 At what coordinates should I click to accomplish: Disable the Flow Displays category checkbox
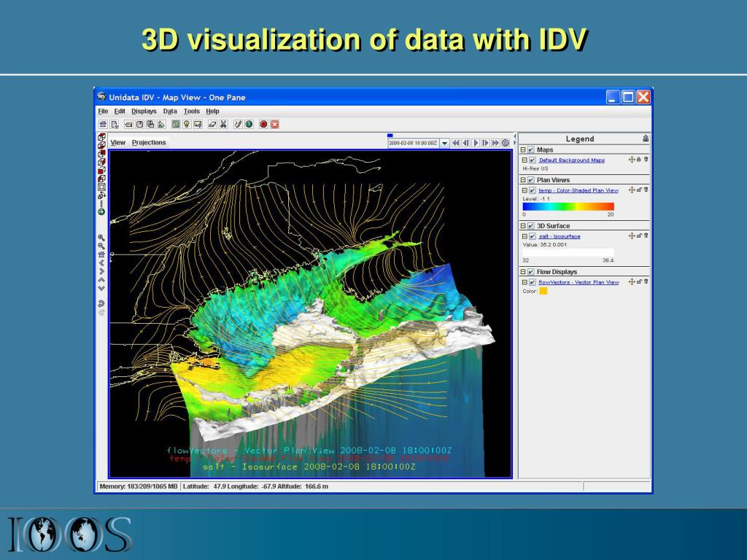tap(531, 272)
